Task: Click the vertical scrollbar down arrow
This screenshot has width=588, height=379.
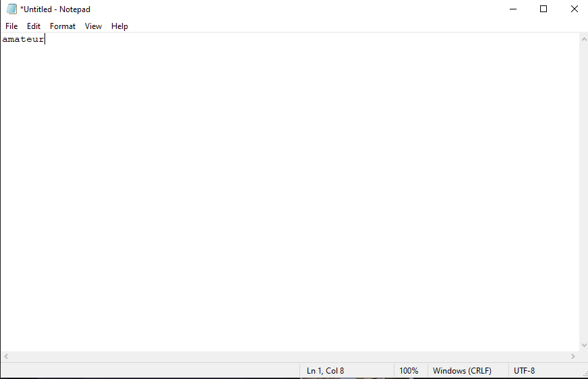Action: [x=583, y=345]
